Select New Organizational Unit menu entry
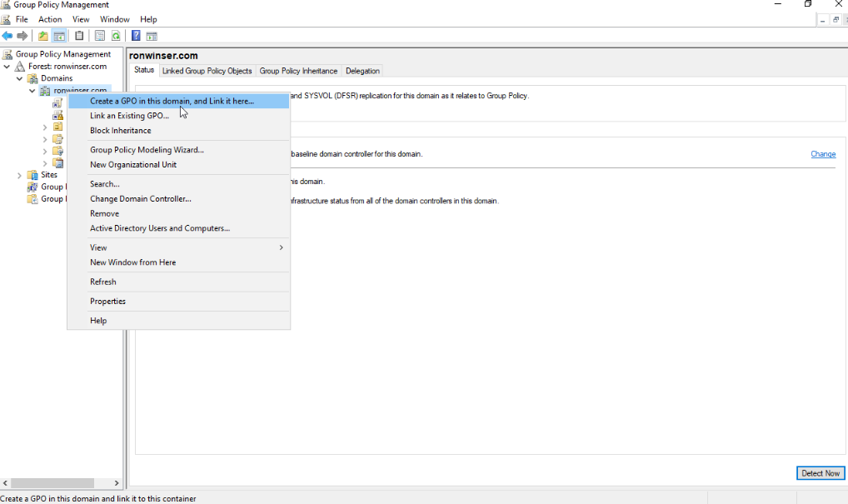848x504 pixels. [133, 165]
